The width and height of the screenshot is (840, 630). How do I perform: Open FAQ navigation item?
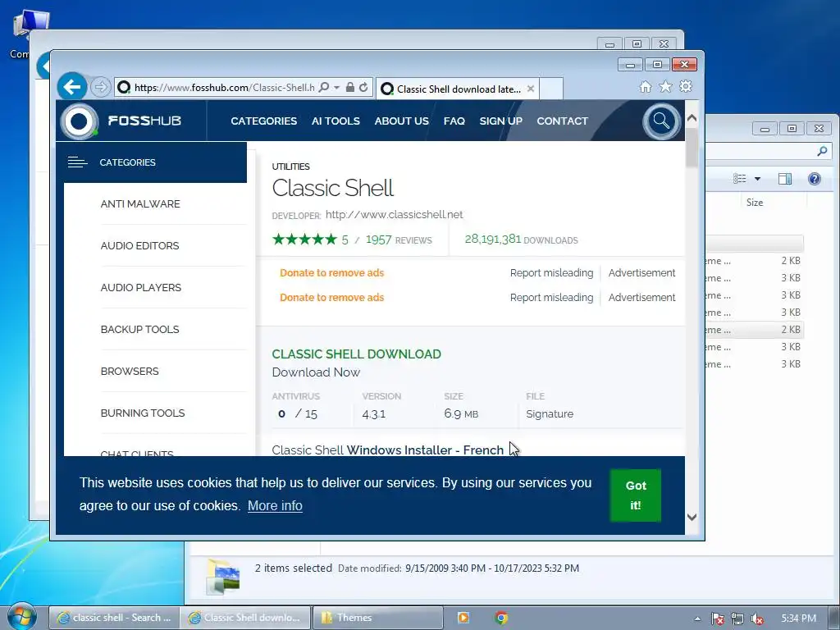click(454, 121)
